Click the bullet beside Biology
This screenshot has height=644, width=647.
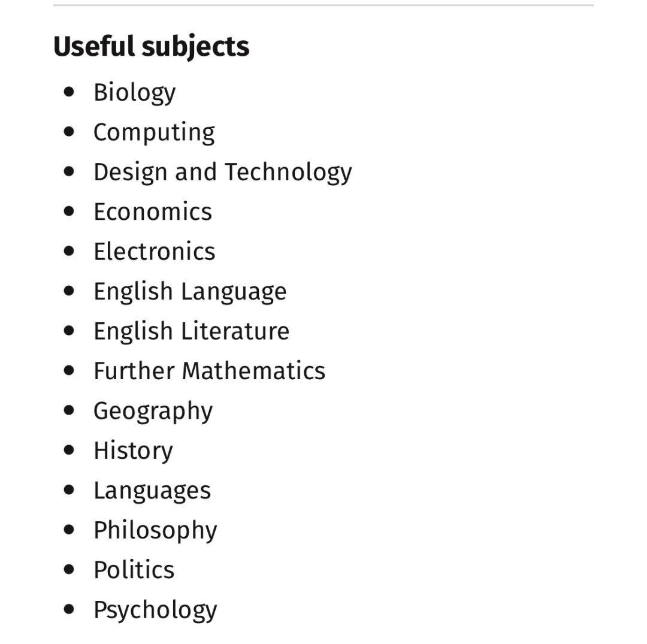tap(69, 92)
